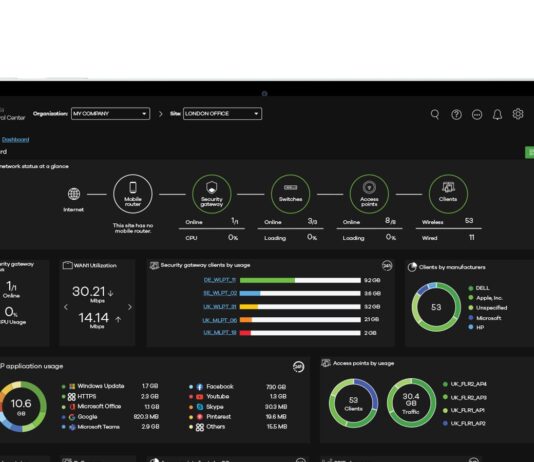Click the Facebook application icon
Viewport: 534px width, 462px height.
(x=200, y=387)
